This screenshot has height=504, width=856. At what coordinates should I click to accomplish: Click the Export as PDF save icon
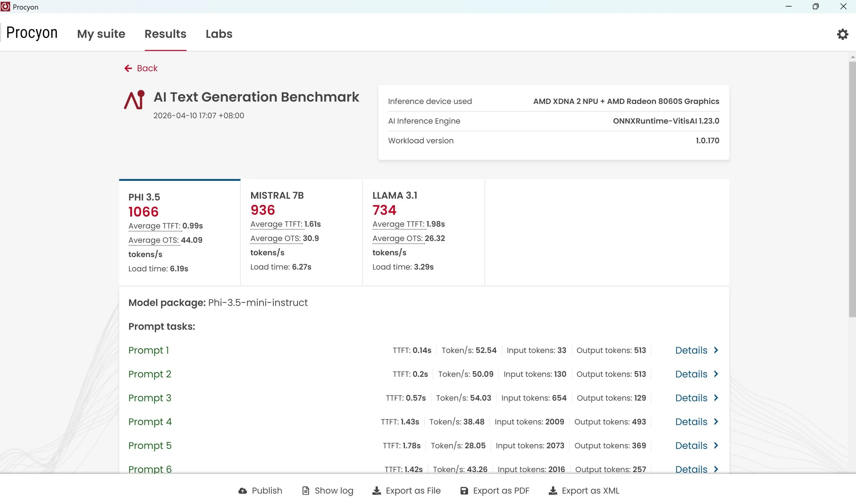point(464,490)
